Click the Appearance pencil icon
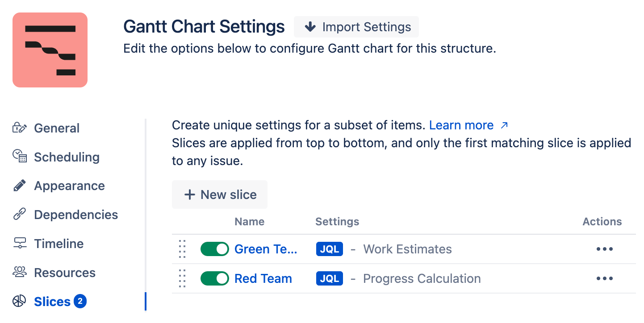The height and width of the screenshot is (323, 644). pyautogui.click(x=20, y=186)
